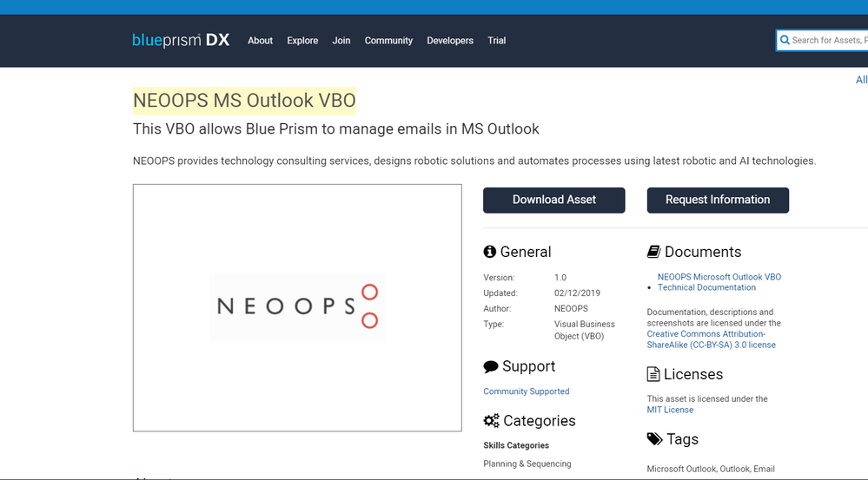The image size is (868, 480).
Task: Click the Request Information button
Action: tap(718, 201)
